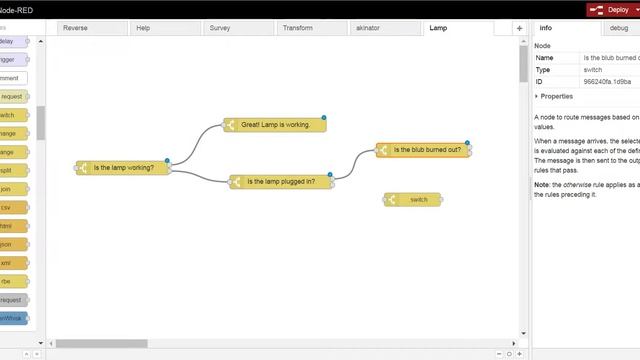Viewport: 640px width, 360px height.
Task: Pick the gray request node from palette
Action: click(13, 300)
